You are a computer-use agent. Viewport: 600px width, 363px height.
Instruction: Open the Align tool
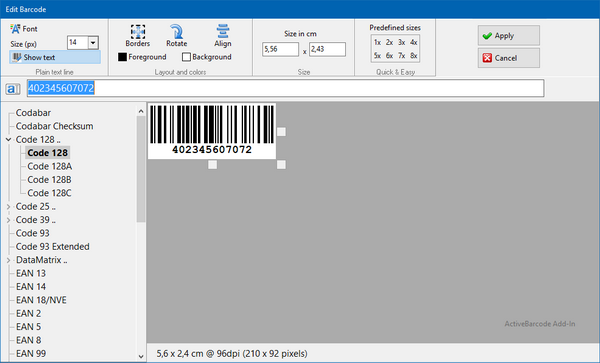[223, 36]
